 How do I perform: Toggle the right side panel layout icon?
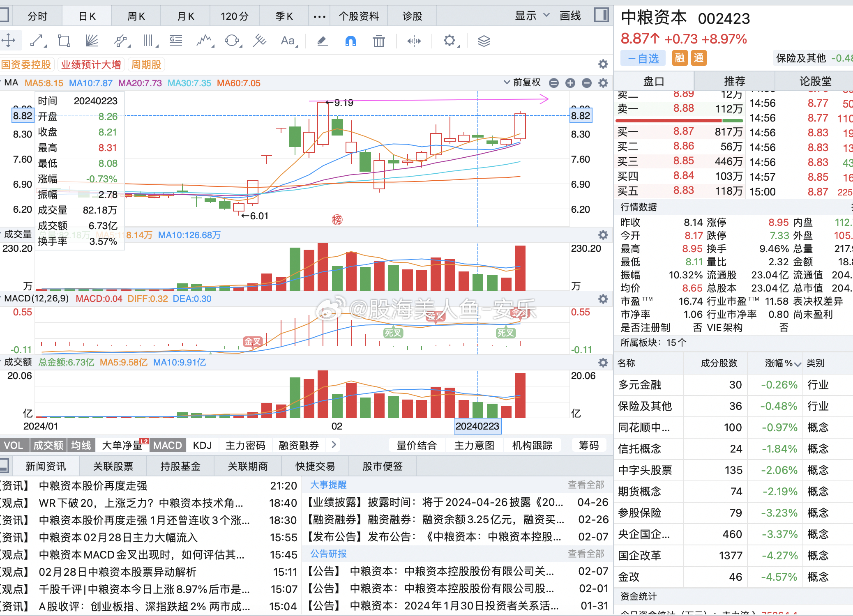click(x=601, y=15)
